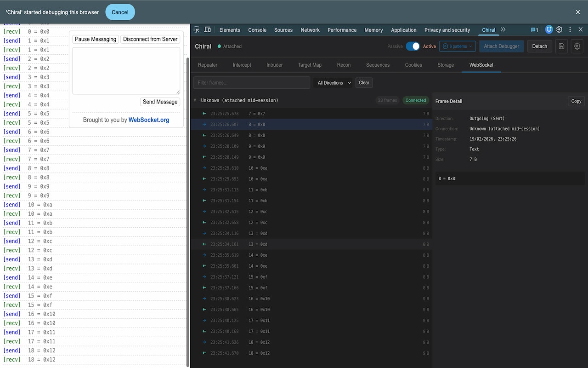Open the Privacy and security tab
The image size is (588, 368).
coord(447,30)
